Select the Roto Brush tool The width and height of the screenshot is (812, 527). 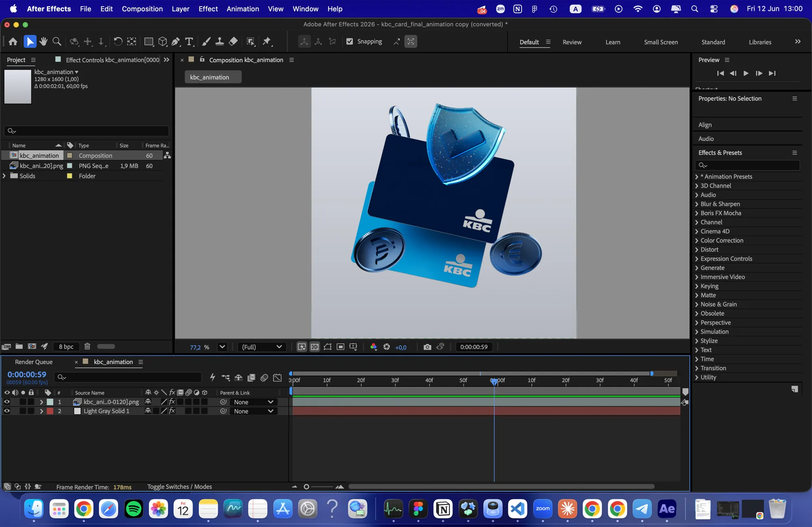click(x=251, y=41)
